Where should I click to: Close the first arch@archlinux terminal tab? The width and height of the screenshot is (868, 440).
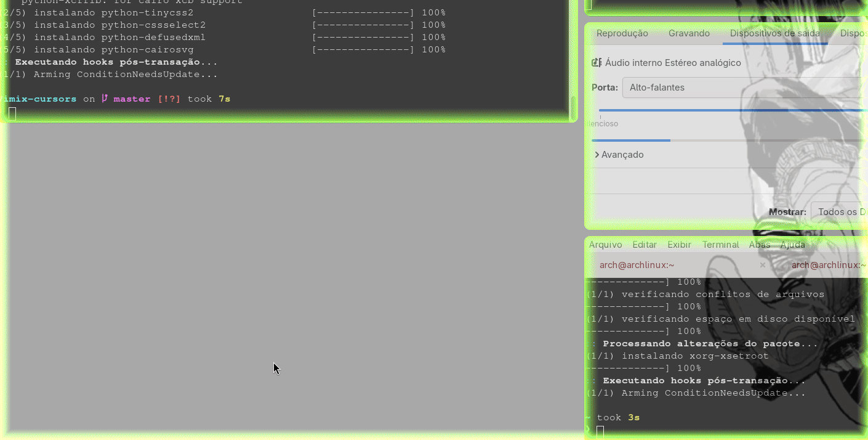[763, 265]
